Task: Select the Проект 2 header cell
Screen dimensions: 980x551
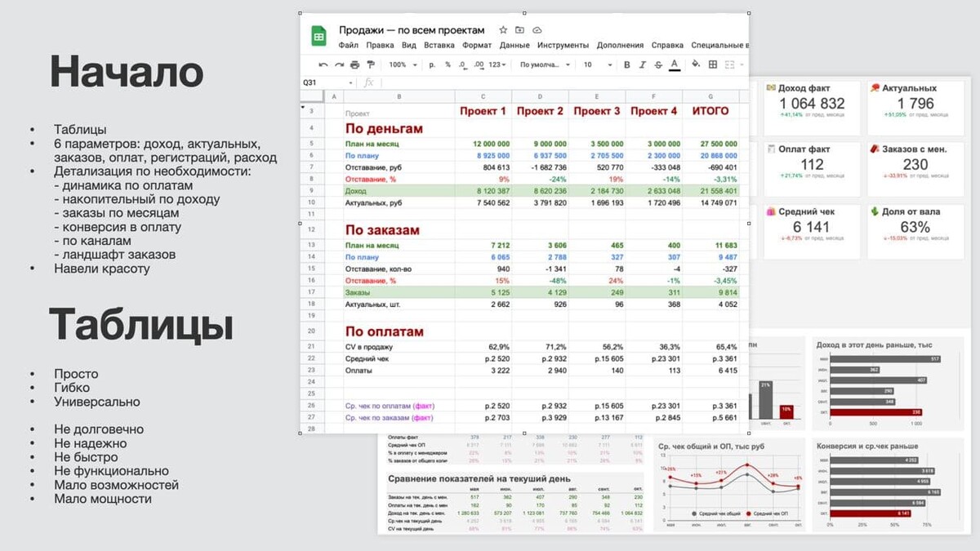Action: (x=541, y=111)
